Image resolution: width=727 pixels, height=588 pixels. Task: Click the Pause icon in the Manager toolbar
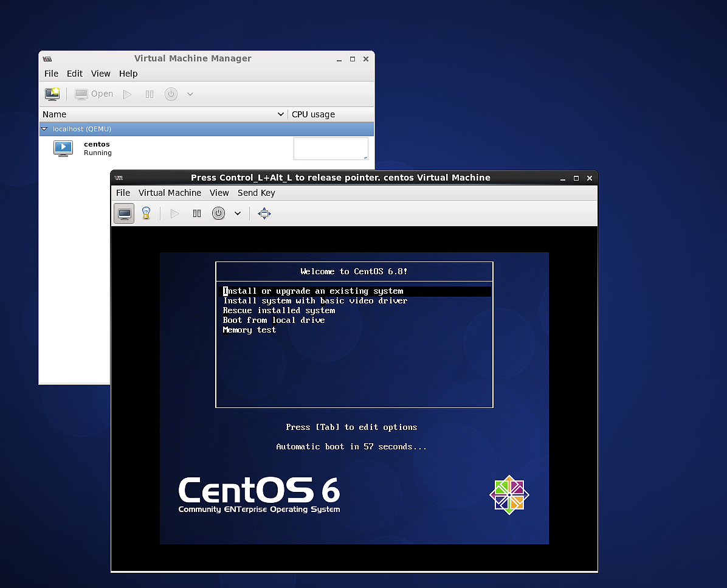(150, 94)
